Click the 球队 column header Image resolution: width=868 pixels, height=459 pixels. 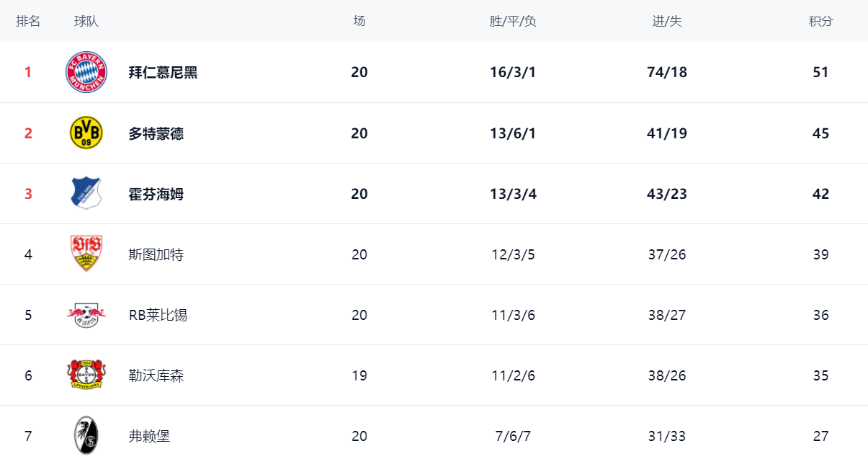[x=86, y=21]
